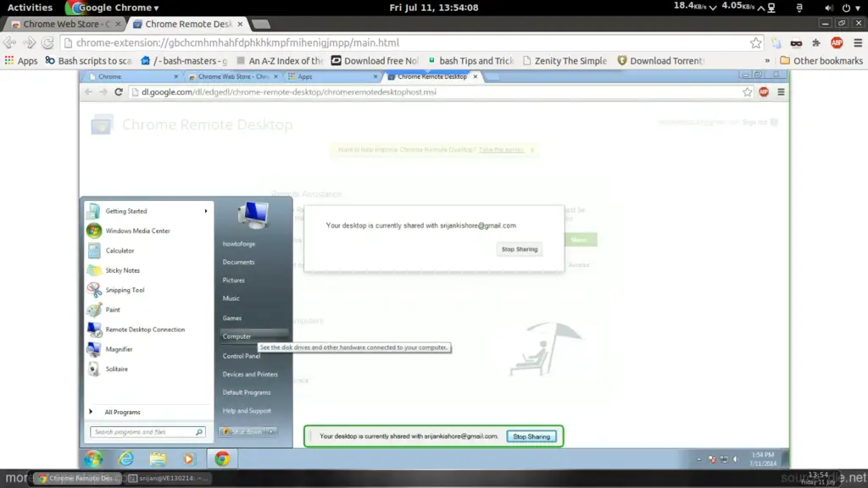
Task: Click ABP extension icon in outer Chrome
Action: 837,42
